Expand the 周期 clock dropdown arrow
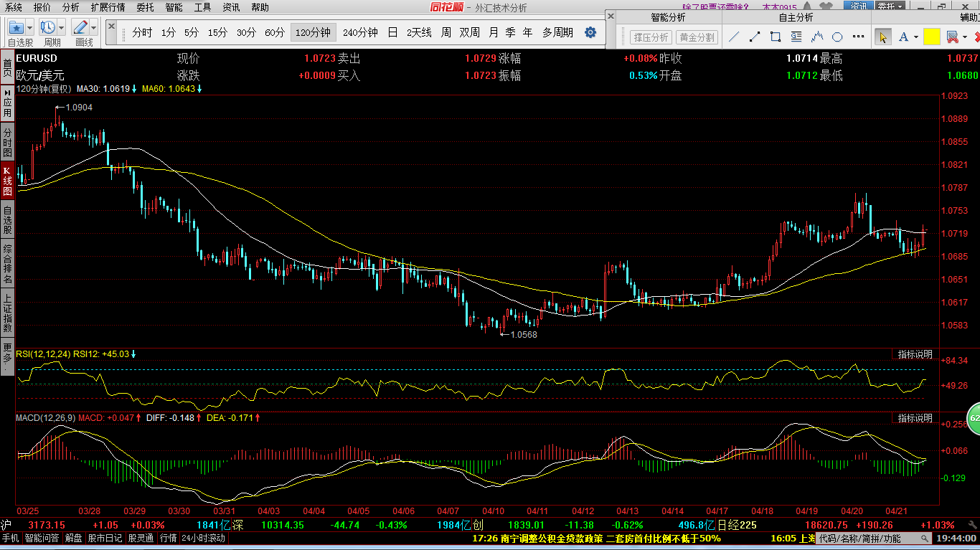Screen dimensions: 980x550 coord(61,28)
